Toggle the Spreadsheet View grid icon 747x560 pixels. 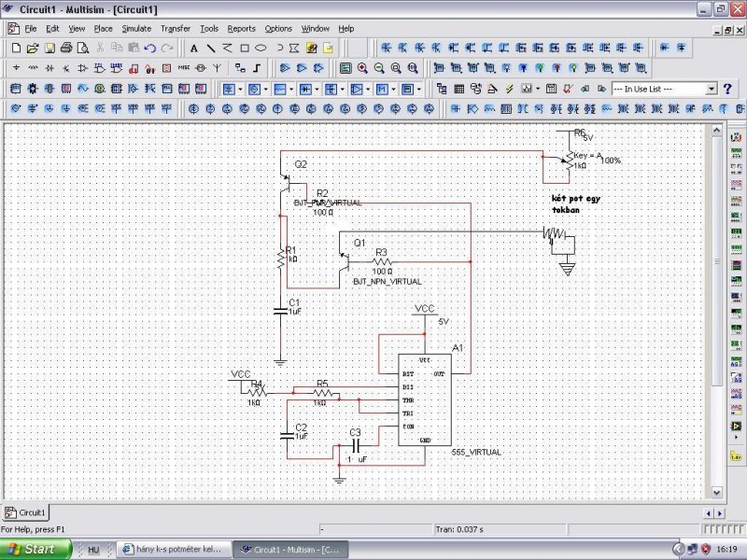pyautogui.click(x=458, y=89)
